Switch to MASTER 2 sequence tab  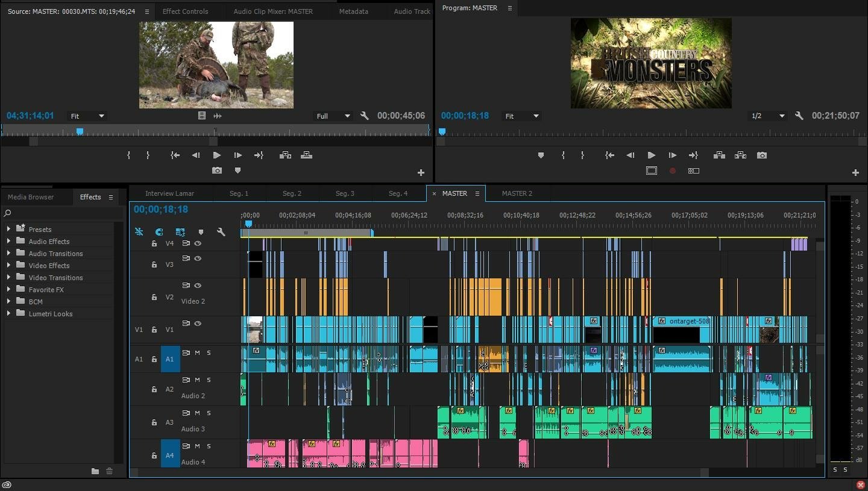(x=517, y=193)
